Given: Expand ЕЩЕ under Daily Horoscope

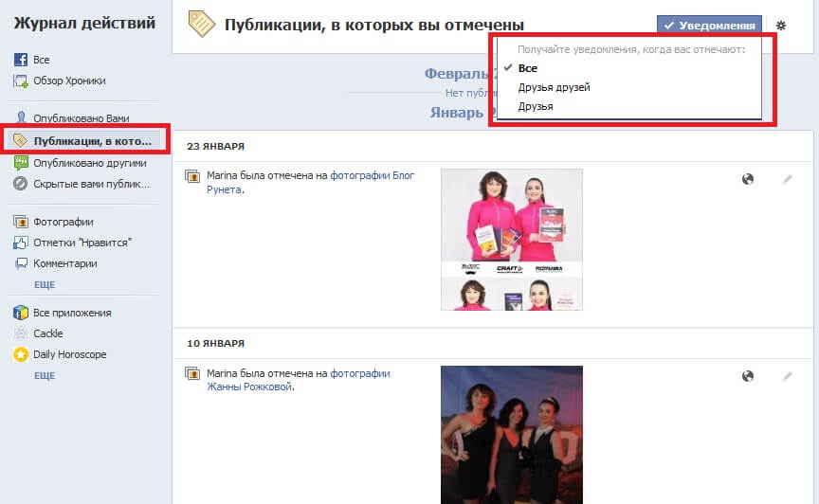Looking at the screenshot, I should [45, 375].
